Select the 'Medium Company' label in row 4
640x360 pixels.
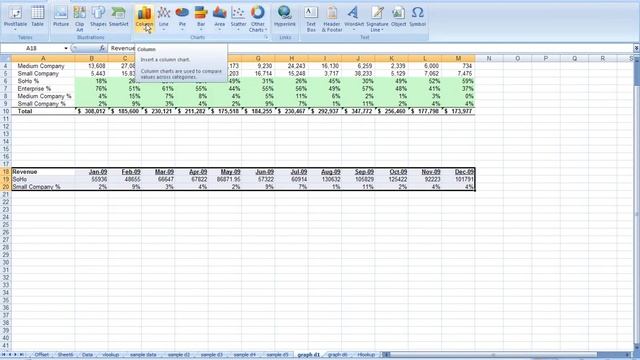(x=43, y=66)
